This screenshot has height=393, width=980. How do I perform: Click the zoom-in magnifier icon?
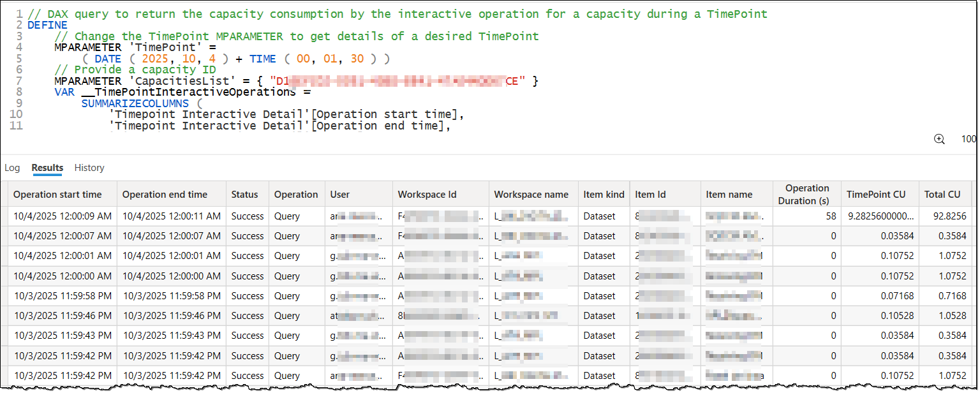[x=939, y=138]
